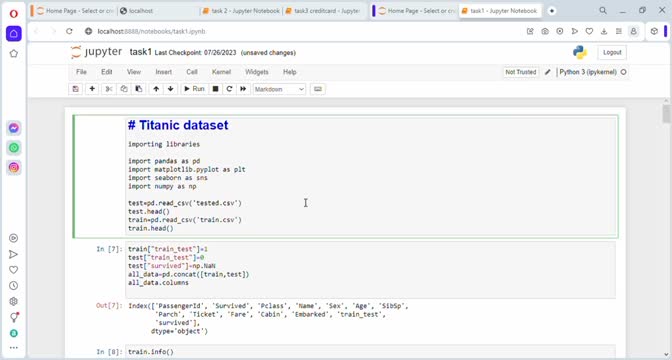Screen dimensions: 672x360
Task: Click the Not Trusted notebook indicator
Action: click(x=521, y=72)
